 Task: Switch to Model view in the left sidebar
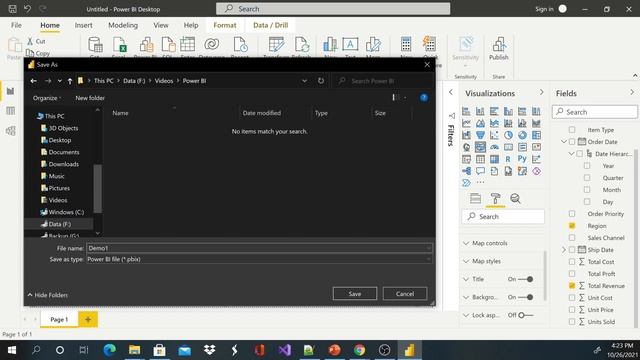[x=11, y=131]
